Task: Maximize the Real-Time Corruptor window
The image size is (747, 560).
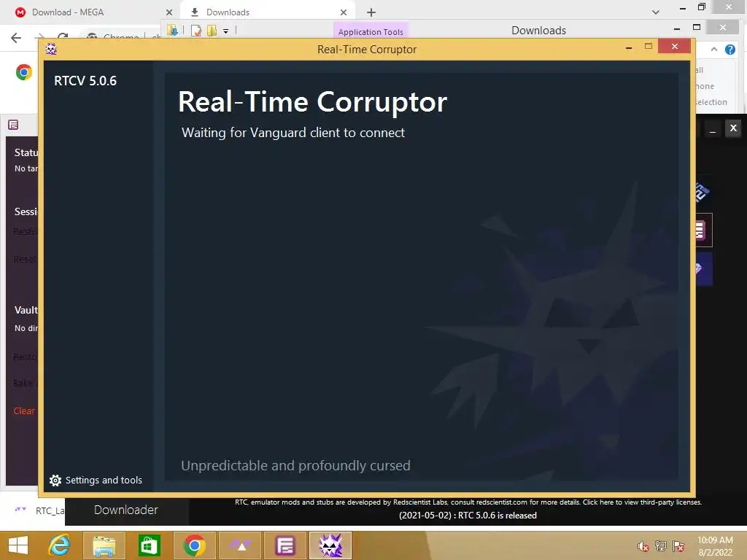Action: [x=649, y=46]
